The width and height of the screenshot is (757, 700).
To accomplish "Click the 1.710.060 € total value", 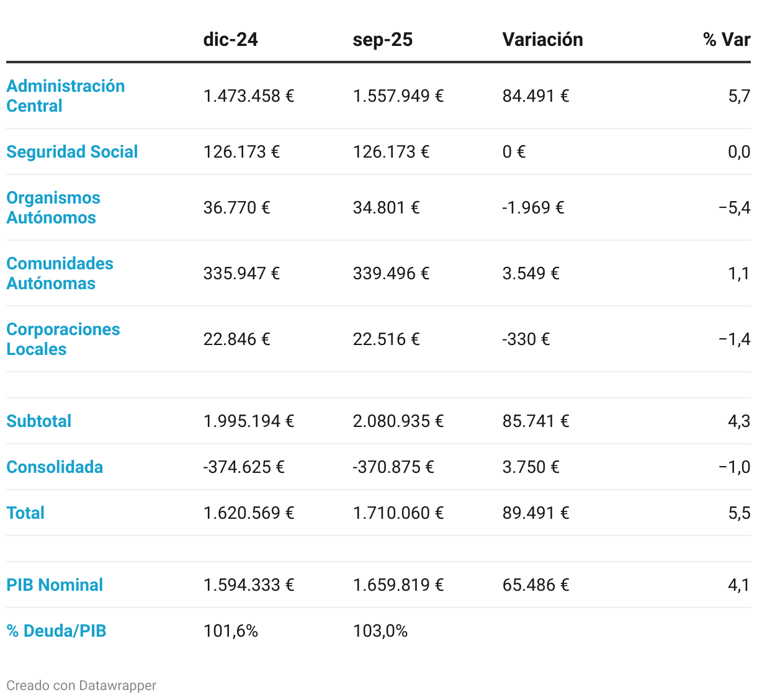I will [x=398, y=513].
